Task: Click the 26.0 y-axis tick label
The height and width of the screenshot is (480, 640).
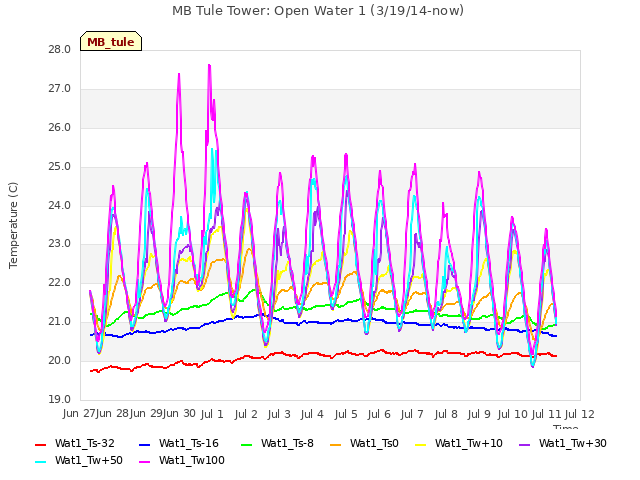Action: [x=60, y=128]
